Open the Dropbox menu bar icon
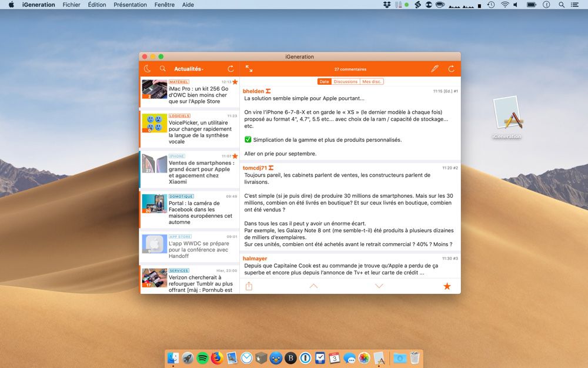The image size is (588, 368). (x=387, y=5)
